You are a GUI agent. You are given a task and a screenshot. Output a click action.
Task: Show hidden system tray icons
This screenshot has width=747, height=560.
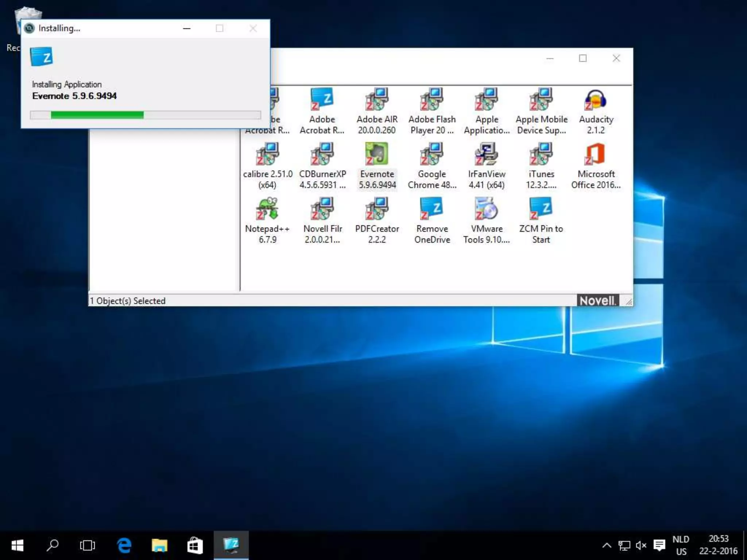(x=607, y=545)
